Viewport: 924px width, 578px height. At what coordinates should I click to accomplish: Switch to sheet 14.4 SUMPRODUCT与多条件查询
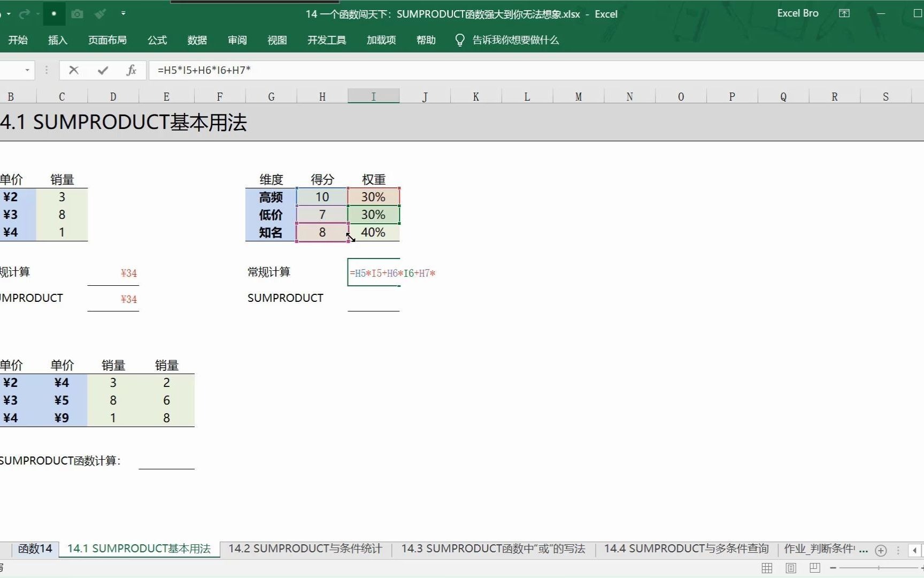687,549
